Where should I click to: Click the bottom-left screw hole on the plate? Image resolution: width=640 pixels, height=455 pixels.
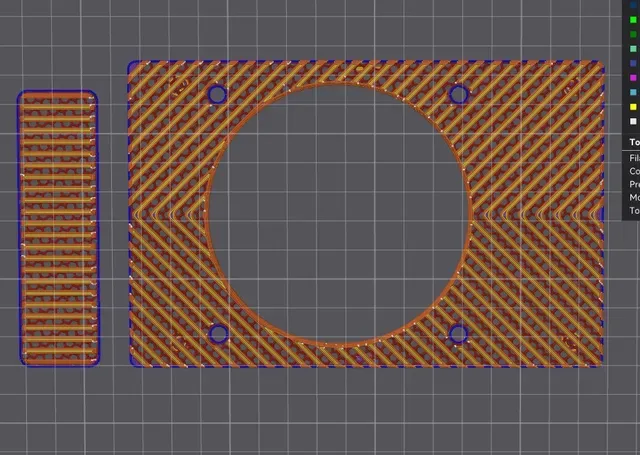click(218, 334)
